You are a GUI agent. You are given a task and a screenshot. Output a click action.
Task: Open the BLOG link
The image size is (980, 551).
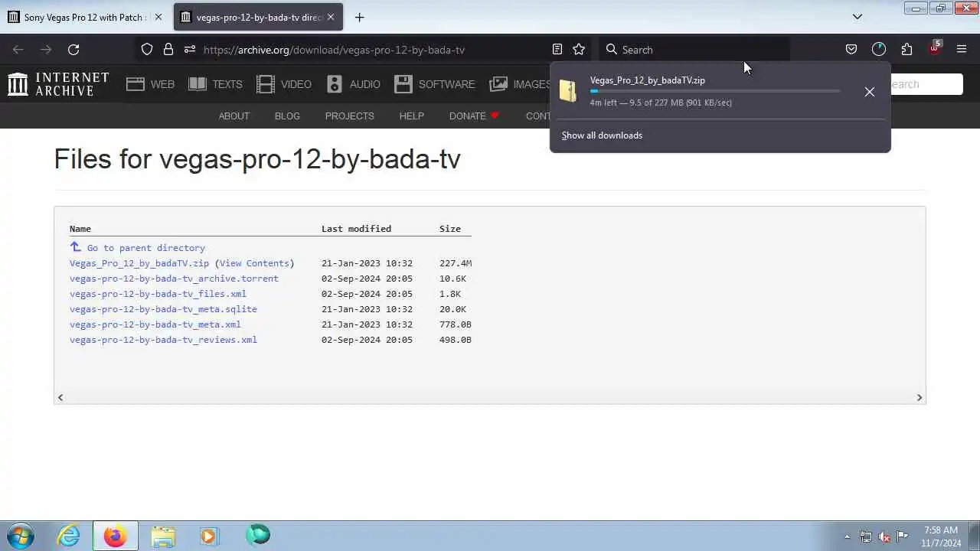click(x=287, y=116)
